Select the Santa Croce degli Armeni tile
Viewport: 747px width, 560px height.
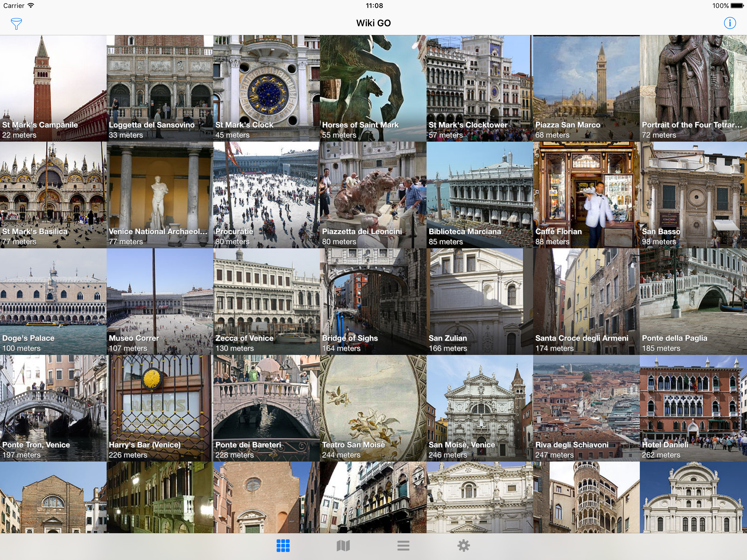click(586, 302)
